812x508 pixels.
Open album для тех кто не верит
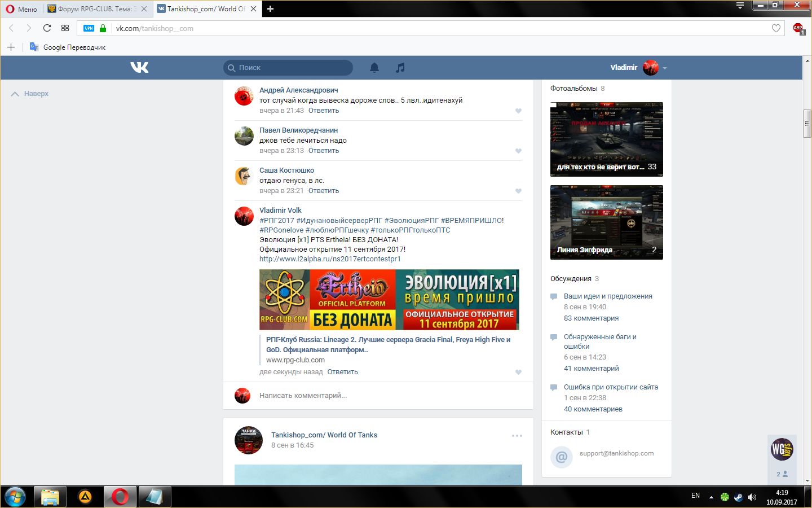(x=607, y=139)
